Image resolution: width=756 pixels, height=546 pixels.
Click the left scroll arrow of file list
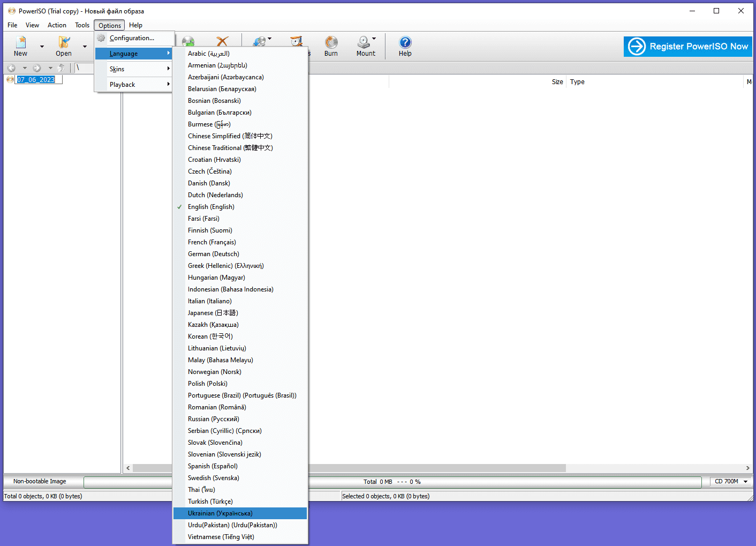point(128,468)
